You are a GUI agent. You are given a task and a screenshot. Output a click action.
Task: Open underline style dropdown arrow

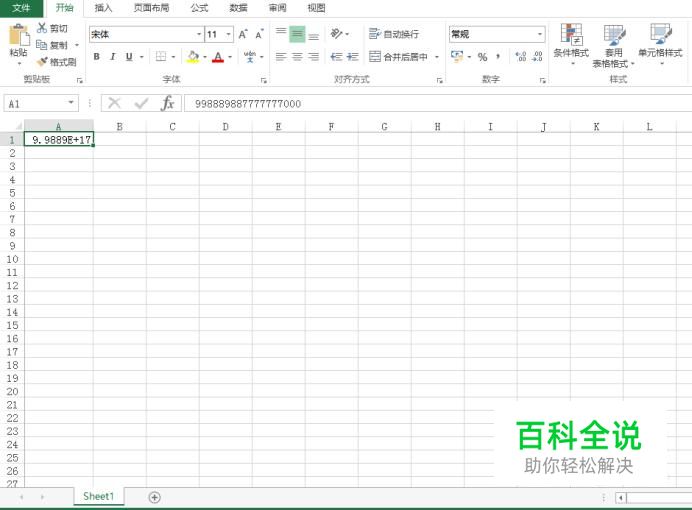[142, 57]
